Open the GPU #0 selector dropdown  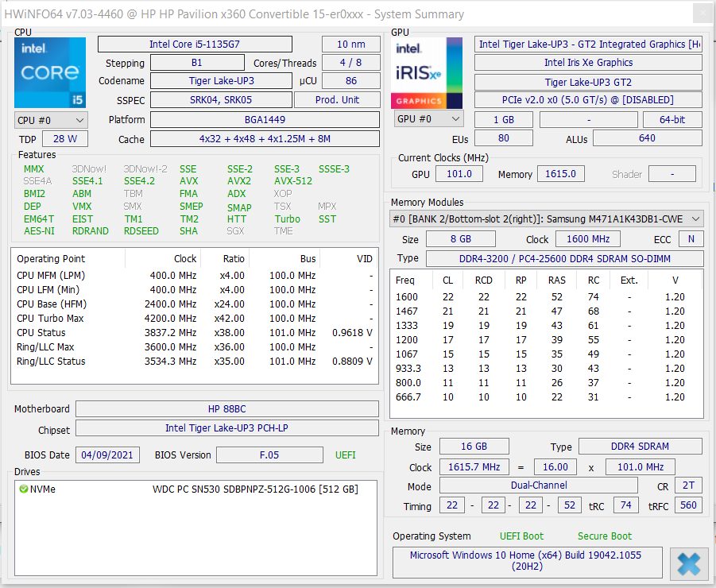pyautogui.click(x=428, y=118)
